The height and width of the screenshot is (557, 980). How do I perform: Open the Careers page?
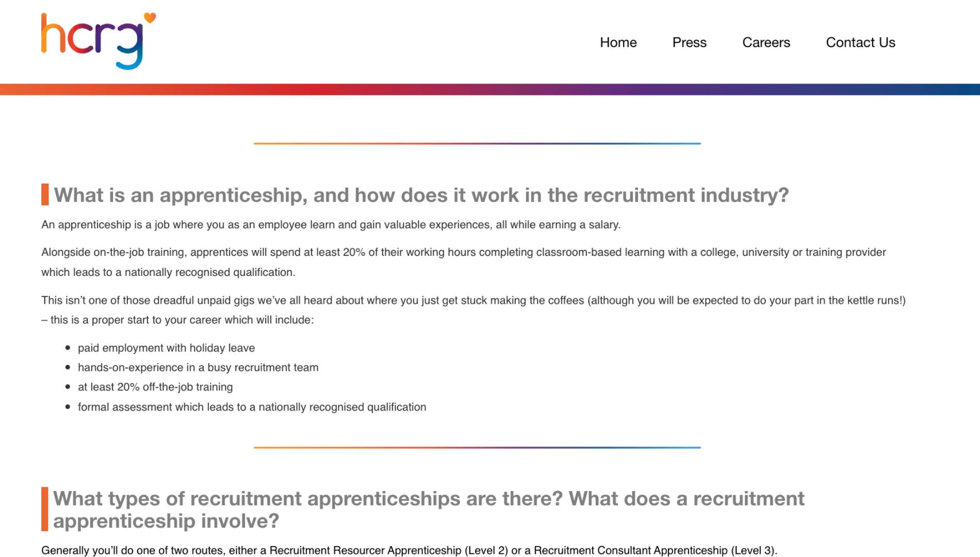click(x=766, y=42)
